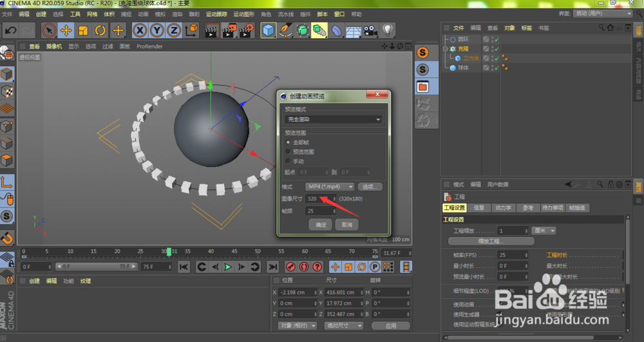Click the filmstrip icon at timeline right
The width and height of the screenshot is (644, 342).
click(406, 267)
